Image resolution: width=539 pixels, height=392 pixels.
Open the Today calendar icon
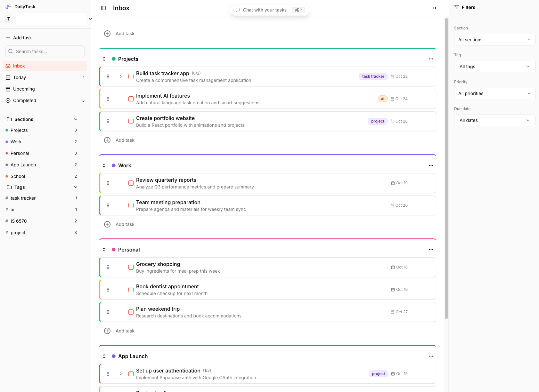pyautogui.click(x=8, y=77)
